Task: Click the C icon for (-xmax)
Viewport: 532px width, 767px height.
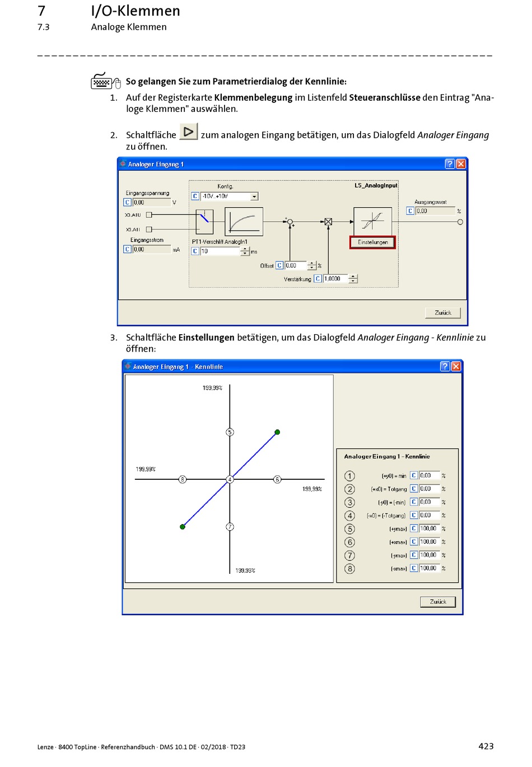Action: coord(414,568)
